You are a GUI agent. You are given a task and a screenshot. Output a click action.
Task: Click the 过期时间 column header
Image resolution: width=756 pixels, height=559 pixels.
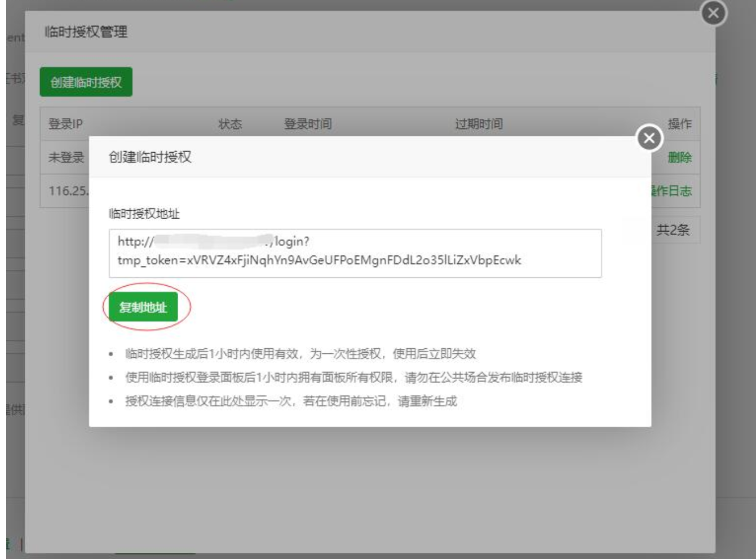[479, 124]
